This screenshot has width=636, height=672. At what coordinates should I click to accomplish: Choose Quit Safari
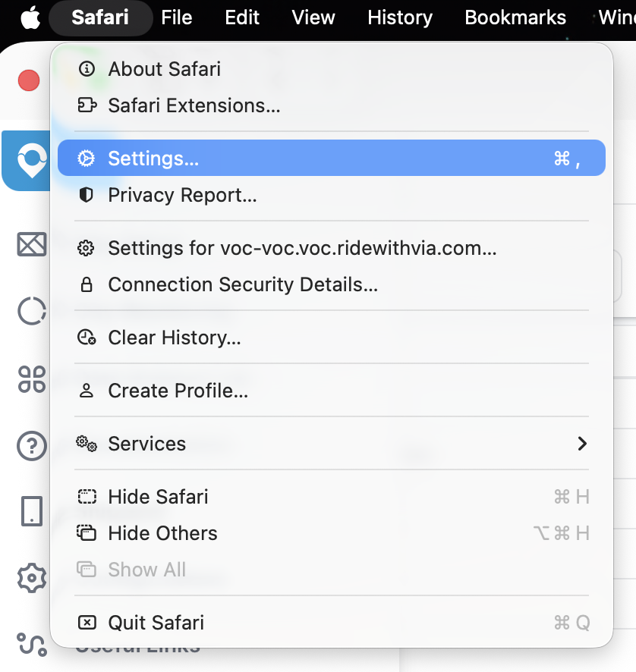coord(332,622)
